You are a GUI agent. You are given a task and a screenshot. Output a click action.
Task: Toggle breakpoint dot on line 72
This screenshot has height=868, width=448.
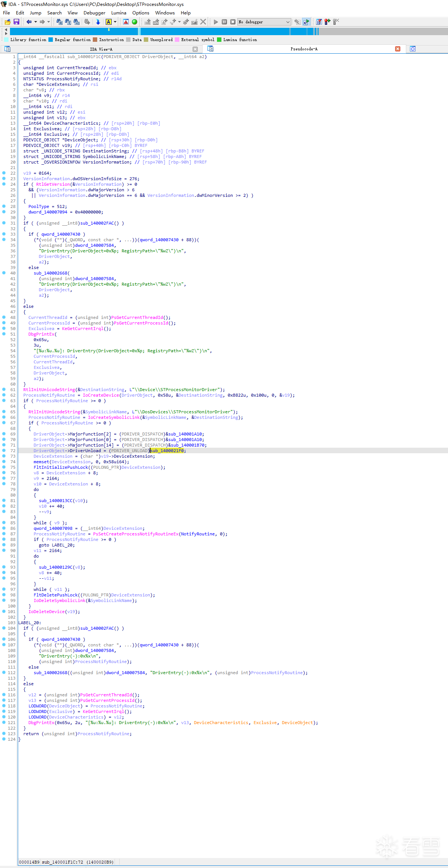pyautogui.click(x=4, y=450)
